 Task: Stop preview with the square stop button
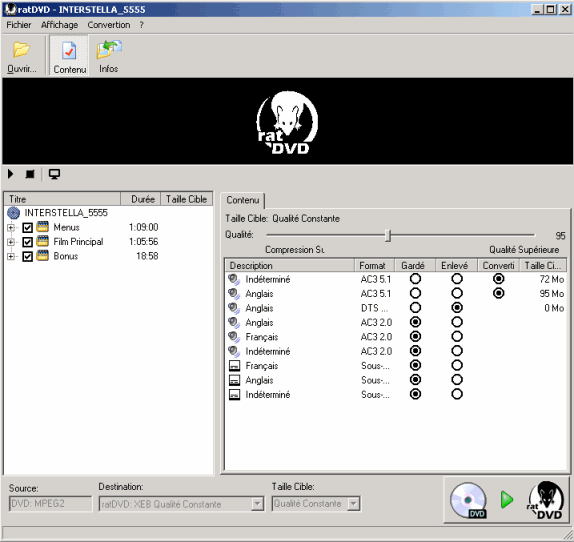point(30,174)
